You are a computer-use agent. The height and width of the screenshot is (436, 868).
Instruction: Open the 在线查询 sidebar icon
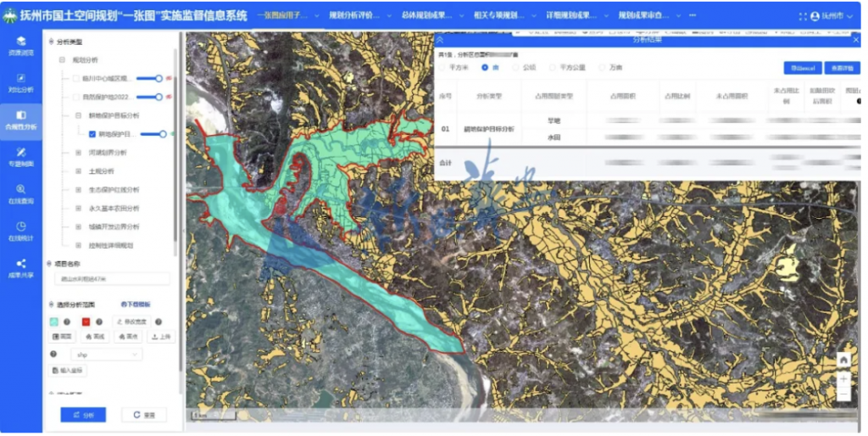pos(21,193)
